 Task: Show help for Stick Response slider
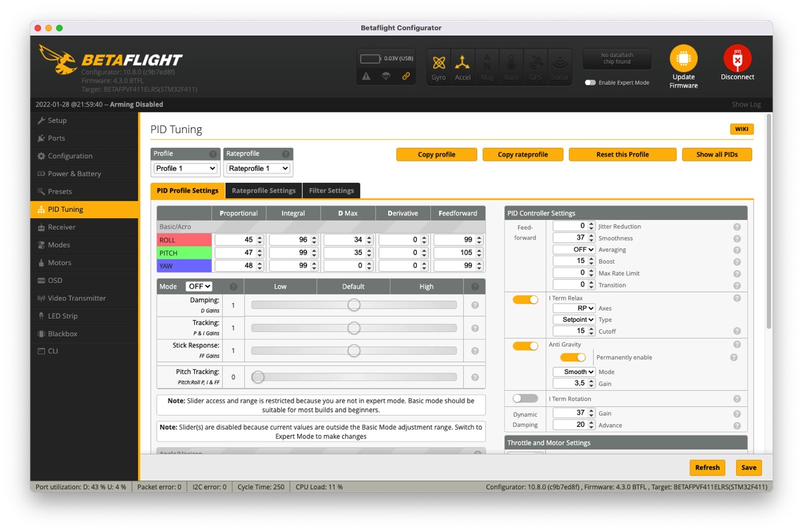(x=474, y=351)
